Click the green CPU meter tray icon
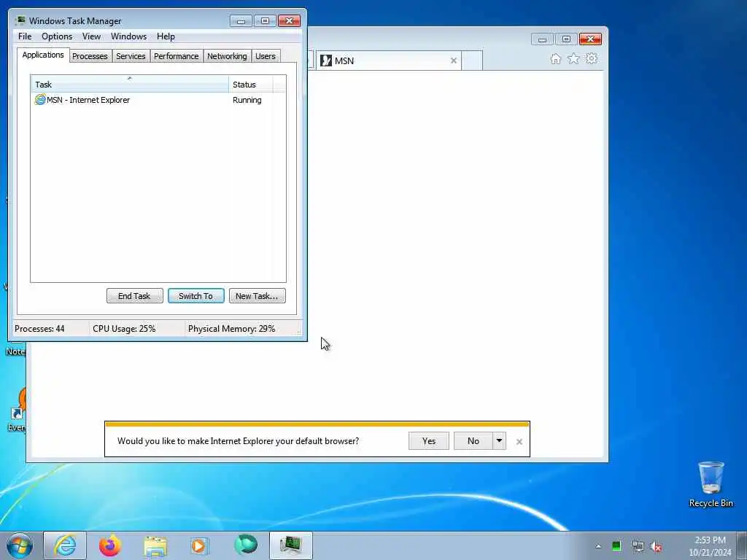Screen dimensions: 747x560 [x=616, y=546]
